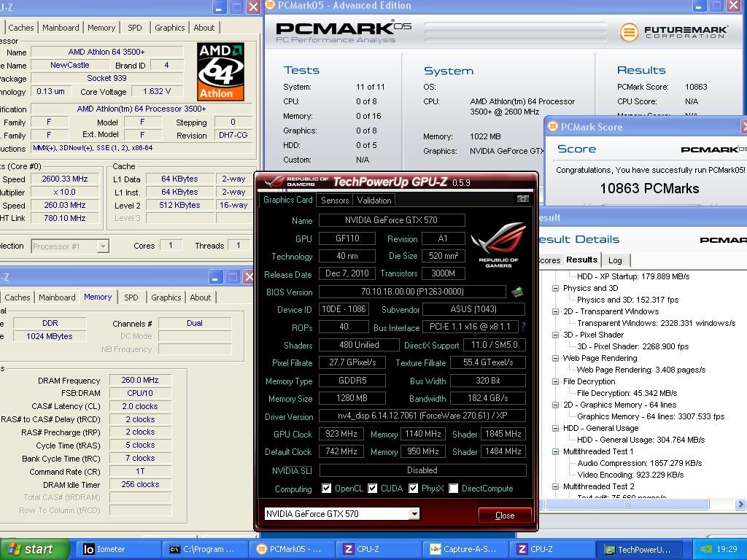This screenshot has width=747, height=560.
Task: Click the horizontal scrollbar in Result Details
Action: click(627, 505)
